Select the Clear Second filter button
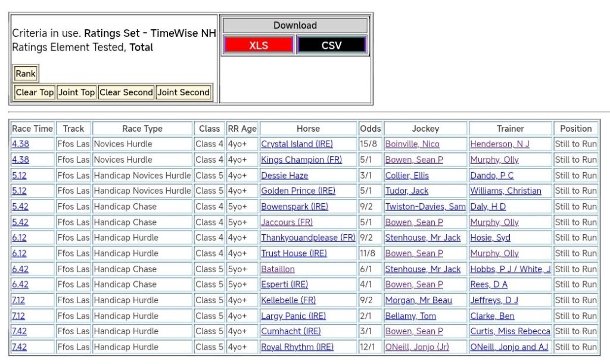This screenshot has height=364, width=610. (x=126, y=92)
